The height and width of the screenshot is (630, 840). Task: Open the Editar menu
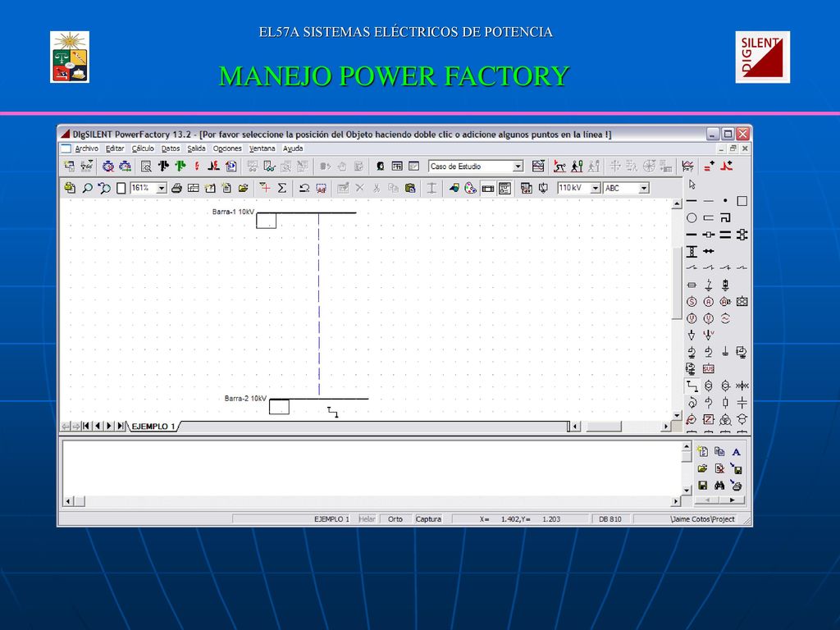point(115,148)
